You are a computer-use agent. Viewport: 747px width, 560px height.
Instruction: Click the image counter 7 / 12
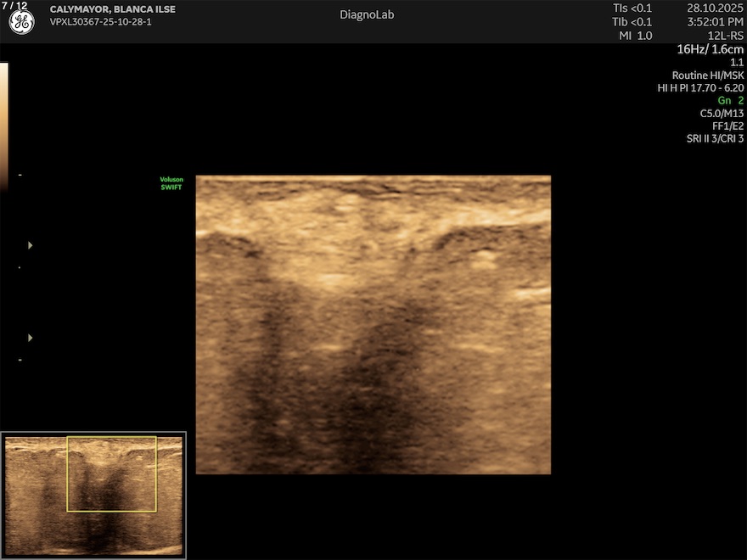point(14,6)
